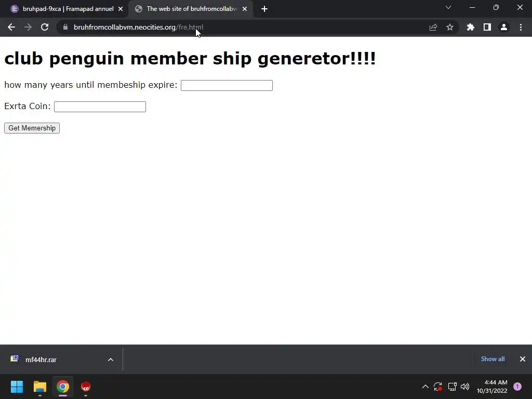Go back to the previous page
The width and height of the screenshot is (532, 399).
[x=11, y=27]
